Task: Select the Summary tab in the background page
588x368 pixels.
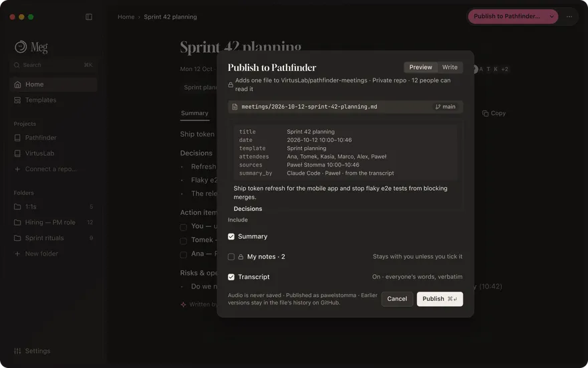Action: [x=194, y=113]
